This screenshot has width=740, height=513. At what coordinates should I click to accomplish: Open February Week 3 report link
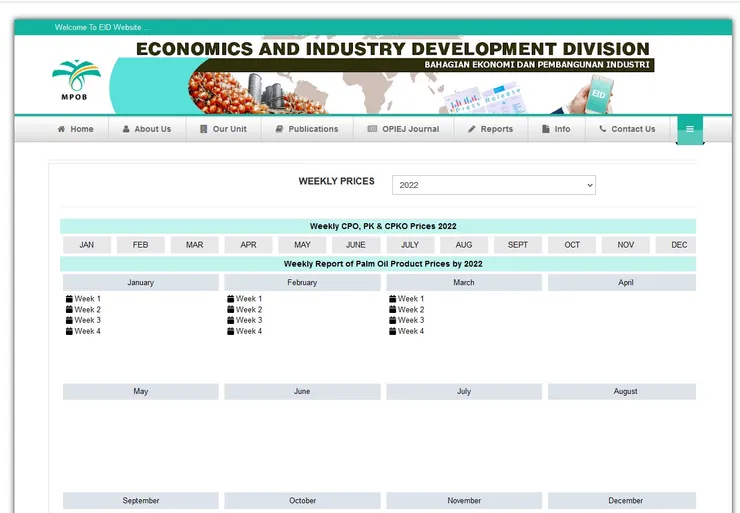point(249,320)
